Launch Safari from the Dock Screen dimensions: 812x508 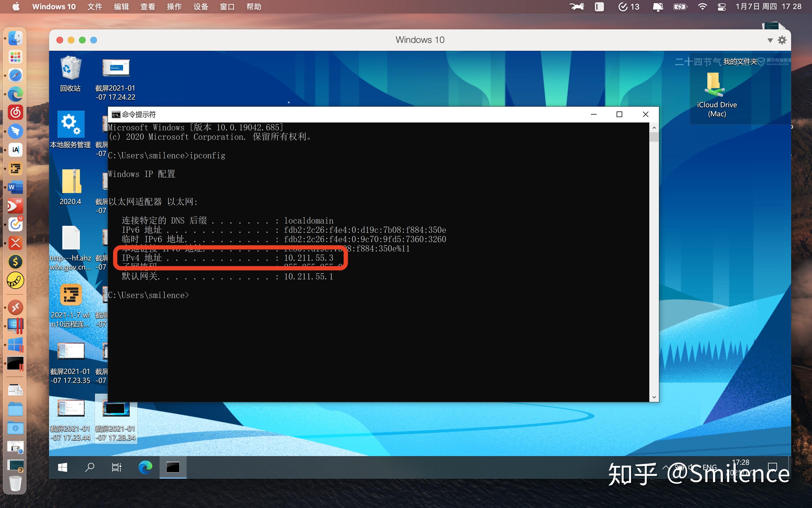tap(16, 76)
